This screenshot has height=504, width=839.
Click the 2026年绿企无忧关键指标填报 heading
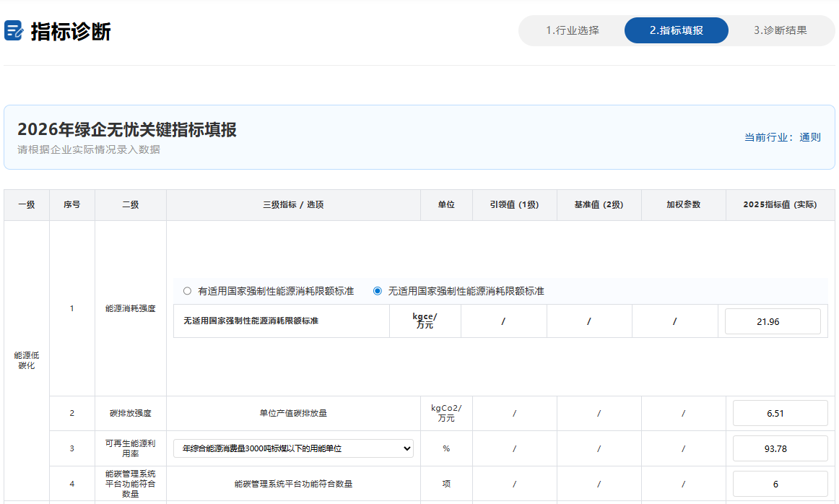(127, 130)
